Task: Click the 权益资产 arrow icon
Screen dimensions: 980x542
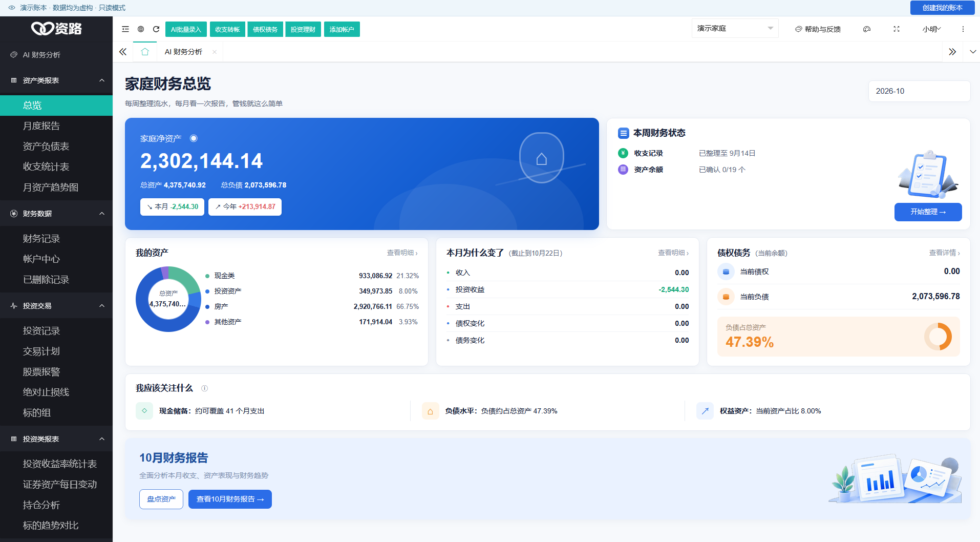Action: click(705, 411)
